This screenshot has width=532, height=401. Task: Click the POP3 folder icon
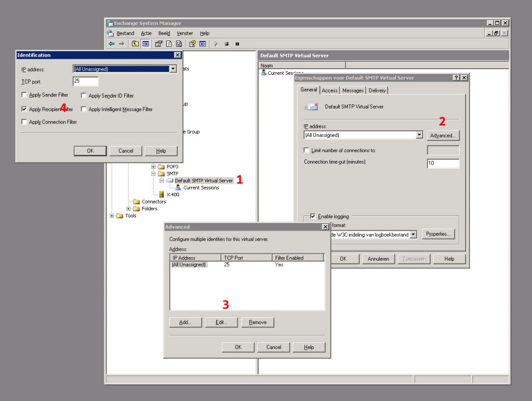pyautogui.click(x=161, y=167)
